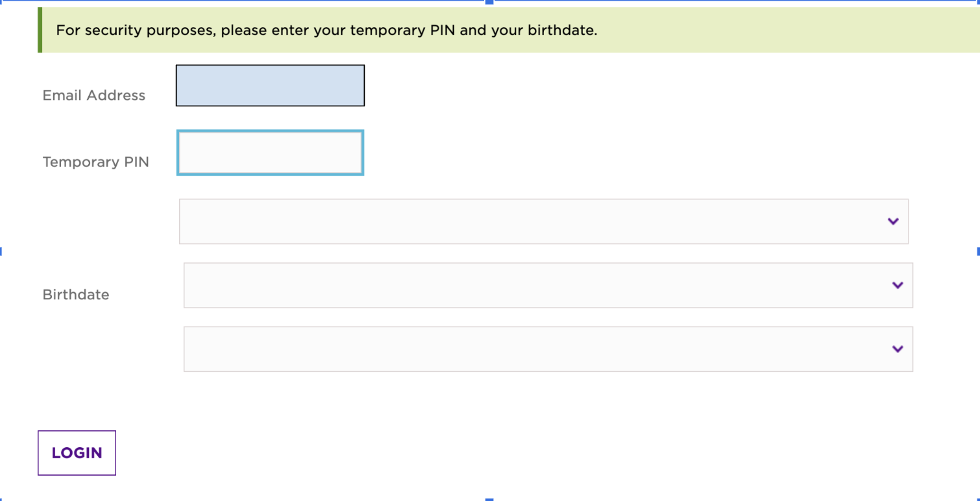This screenshot has width=980, height=501.
Task: Click the purple chevron on the bottom dropdown
Action: (898, 349)
